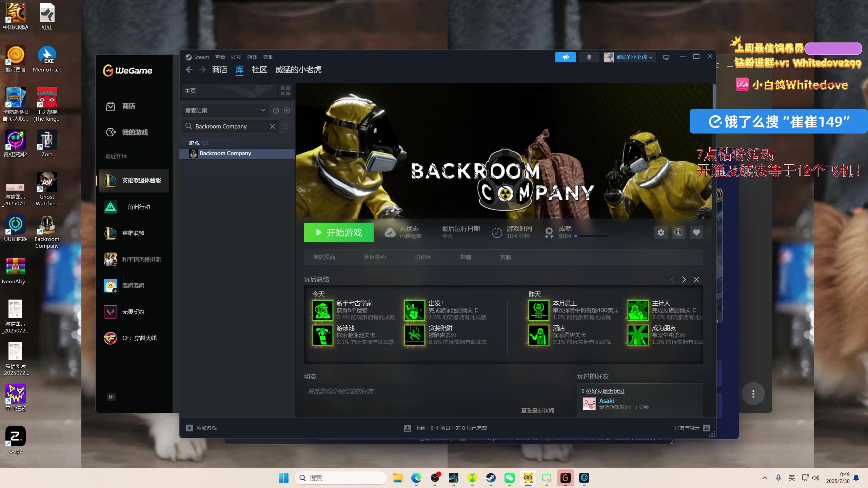Open the 游戏 menu in menu bar
The image size is (868, 488).
click(x=252, y=57)
